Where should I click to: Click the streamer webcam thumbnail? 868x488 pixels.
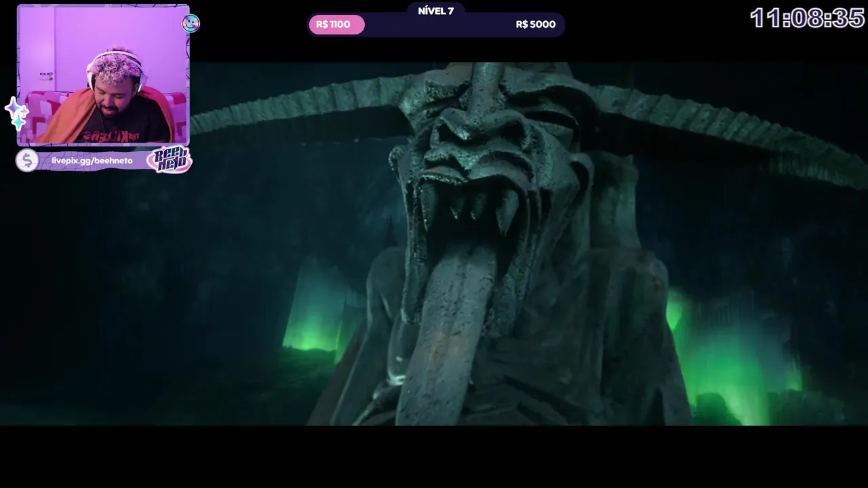pos(103,75)
